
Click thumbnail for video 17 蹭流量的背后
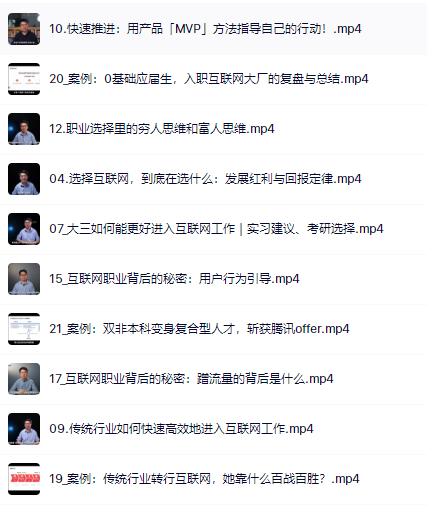click(24, 379)
